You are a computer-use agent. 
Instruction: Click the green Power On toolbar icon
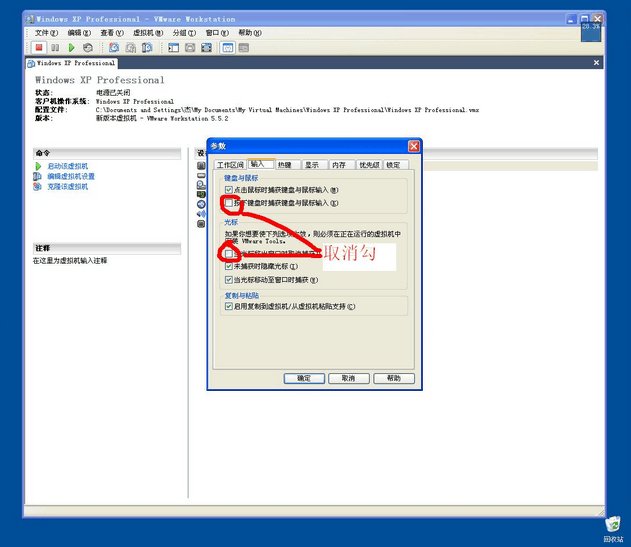tap(71, 47)
